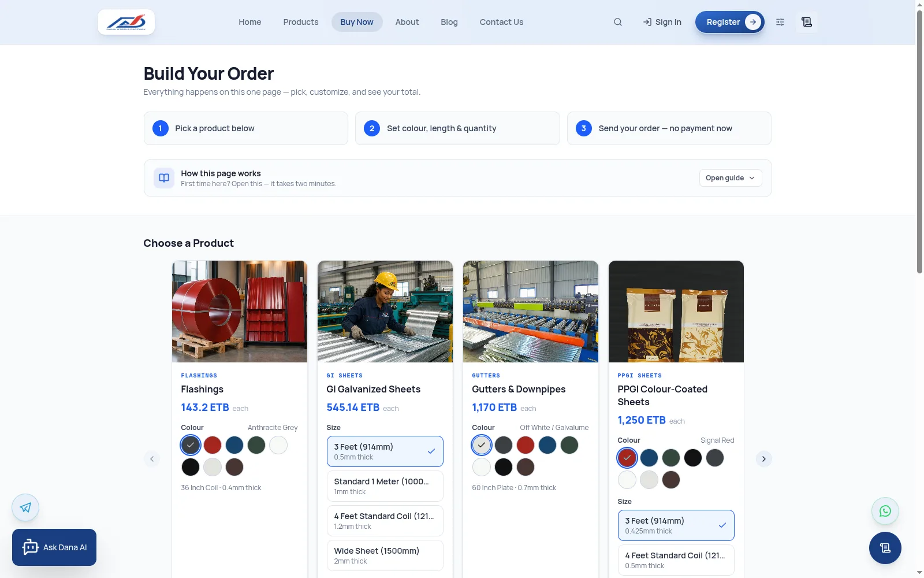The height and width of the screenshot is (578, 924).
Task: Click the Gutters & Downpipes product image
Action: pyautogui.click(x=531, y=312)
